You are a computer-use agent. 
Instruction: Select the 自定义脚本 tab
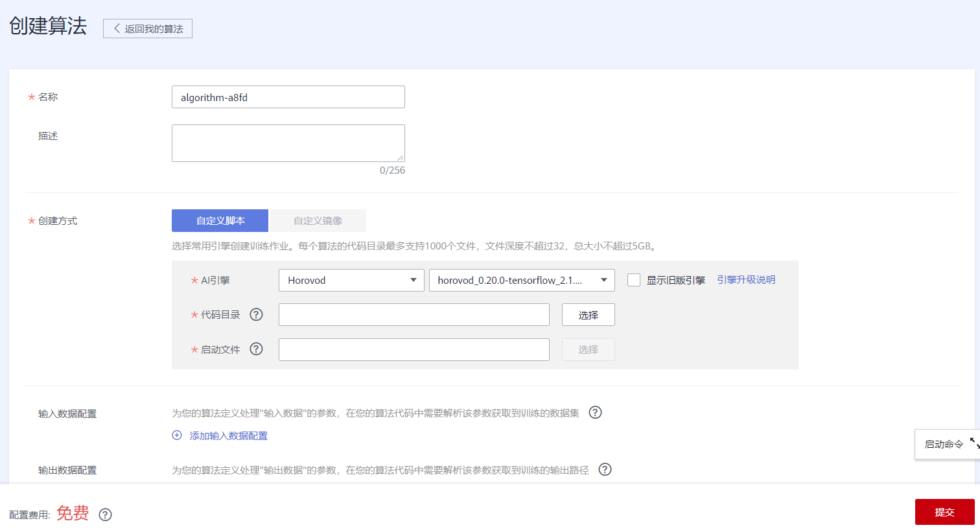[220, 220]
